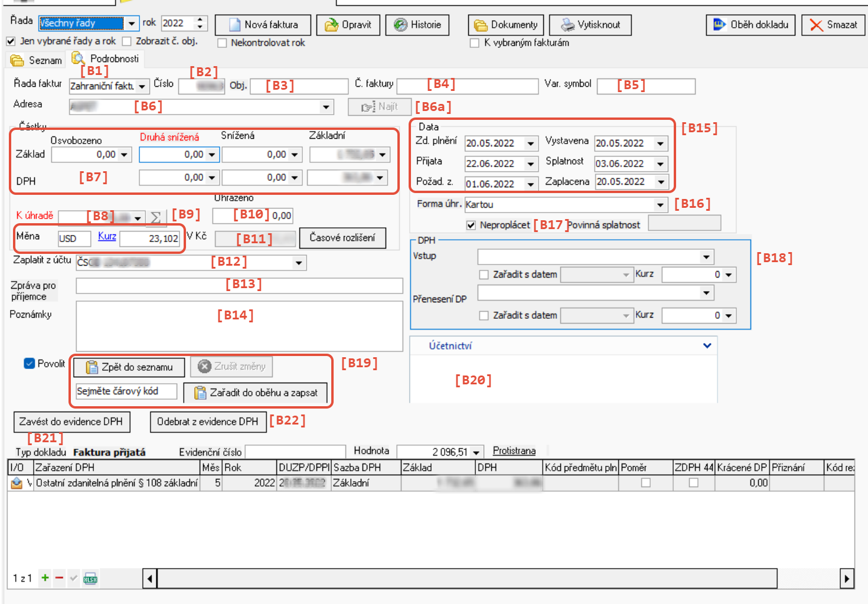Open the Přijata date dropdown
The height and width of the screenshot is (604, 868).
531,164
